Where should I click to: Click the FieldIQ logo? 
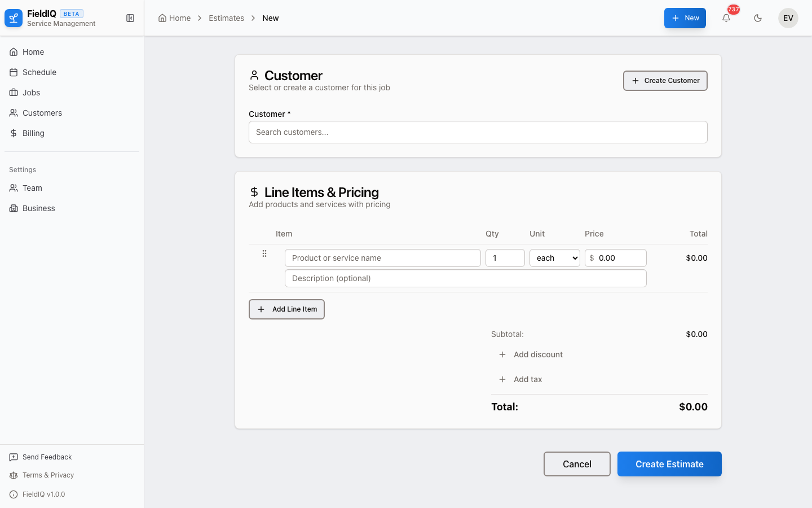click(13, 17)
